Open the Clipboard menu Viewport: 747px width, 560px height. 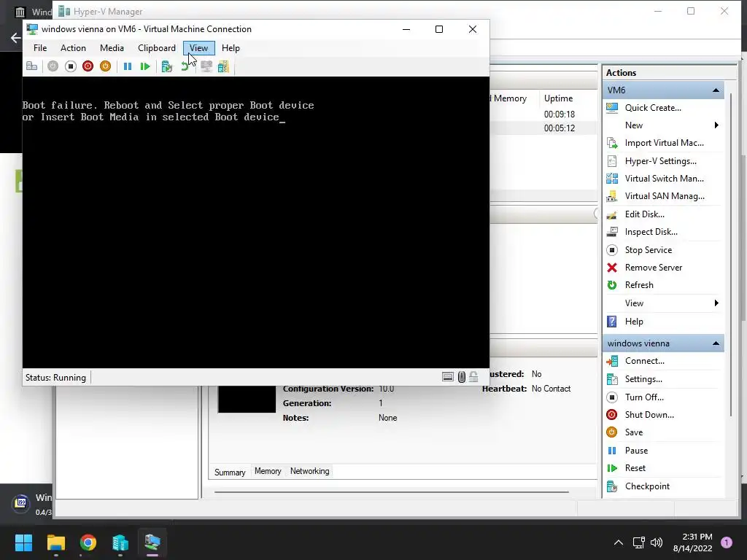[157, 48]
